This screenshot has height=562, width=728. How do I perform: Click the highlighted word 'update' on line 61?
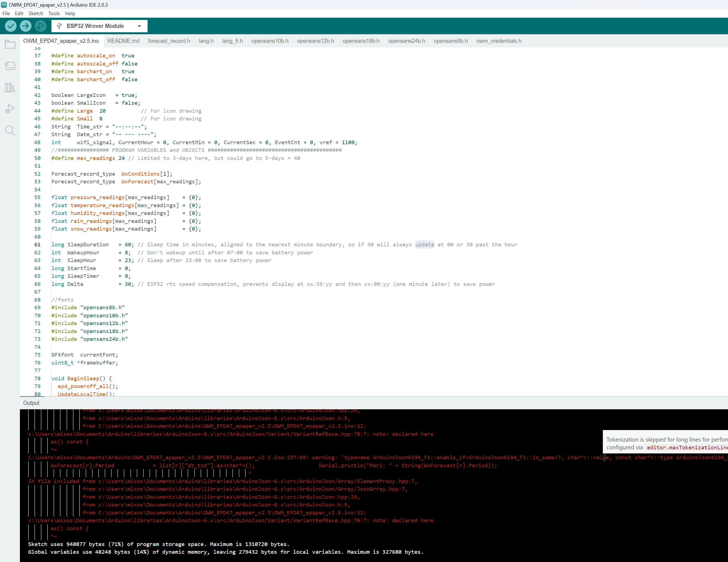(x=425, y=244)
